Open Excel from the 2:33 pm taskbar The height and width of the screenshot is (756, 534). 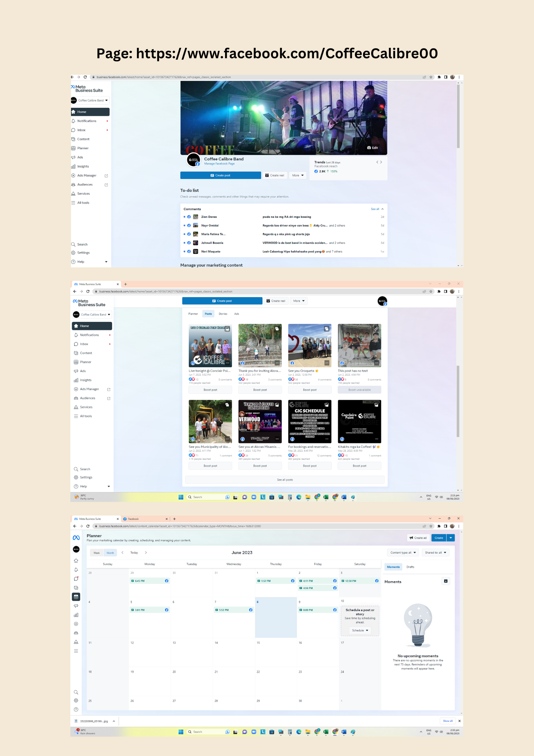pos(326,732)
